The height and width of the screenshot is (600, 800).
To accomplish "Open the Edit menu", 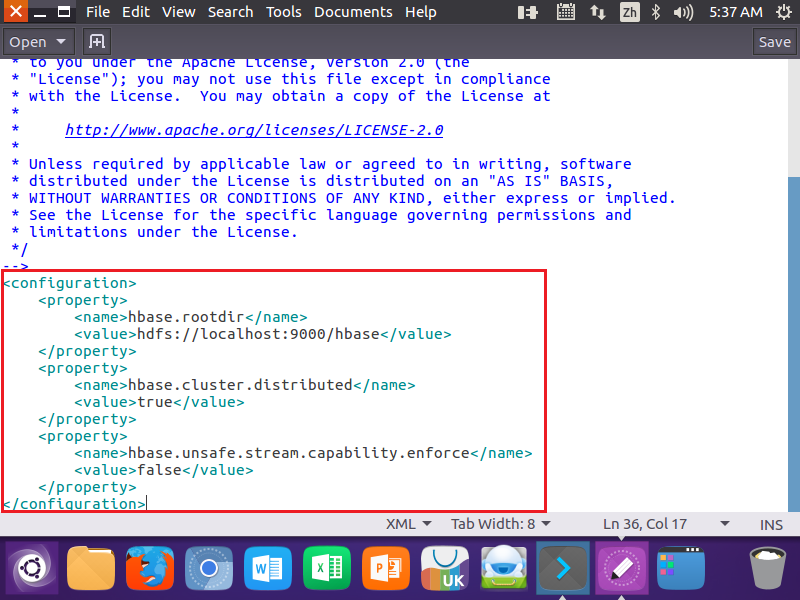I will [x=136, y=12].
